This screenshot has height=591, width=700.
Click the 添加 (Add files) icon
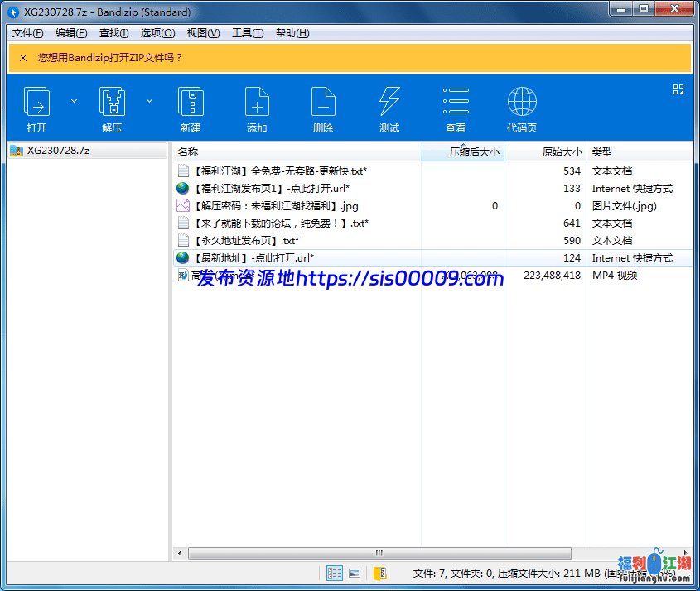pyautogui.click(x=257, y=103)
